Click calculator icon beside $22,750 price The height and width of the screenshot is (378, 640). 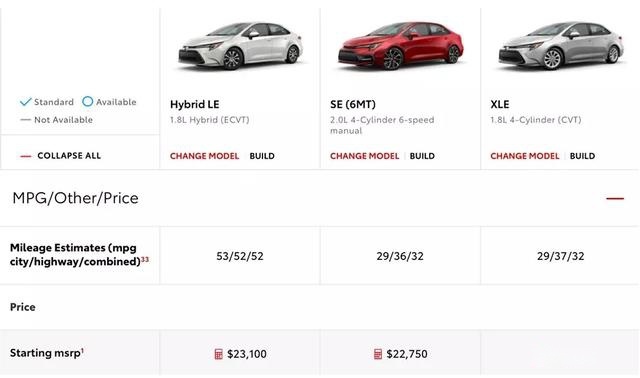coord(378,354)
